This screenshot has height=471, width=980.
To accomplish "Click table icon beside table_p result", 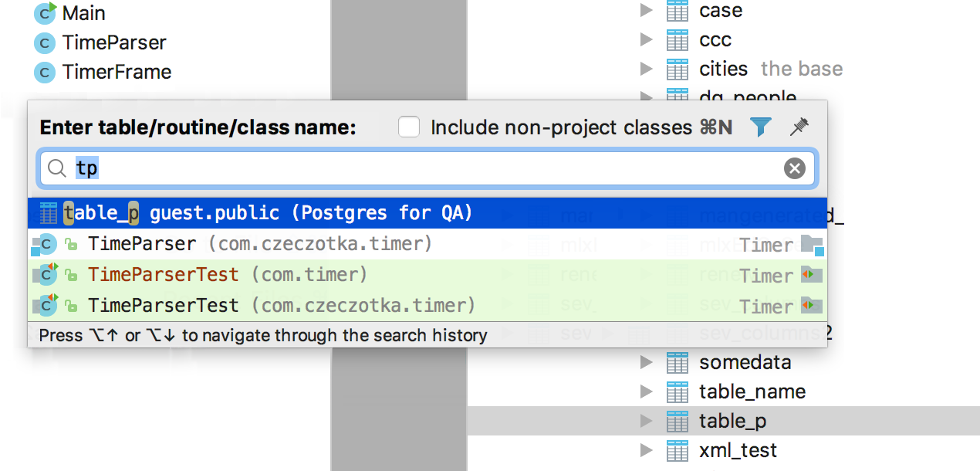I will tap(48, 213).
